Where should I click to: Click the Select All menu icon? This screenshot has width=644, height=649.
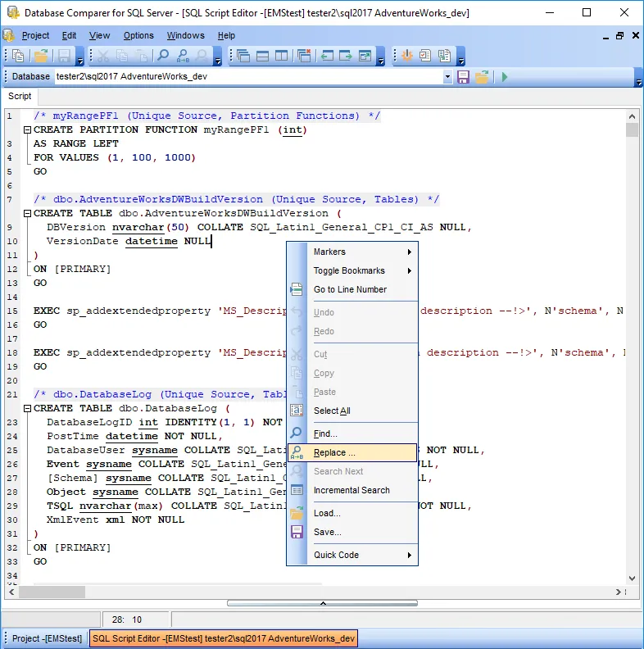[x=297, y=411]
